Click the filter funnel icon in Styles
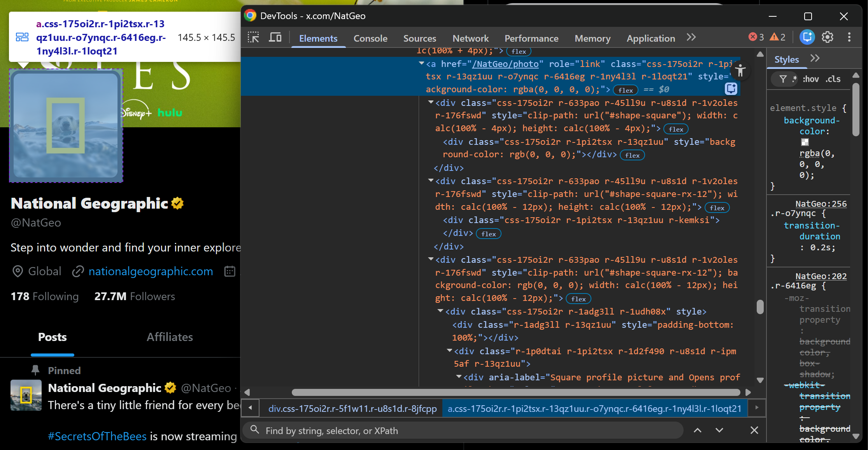 [x=783, y=79]
